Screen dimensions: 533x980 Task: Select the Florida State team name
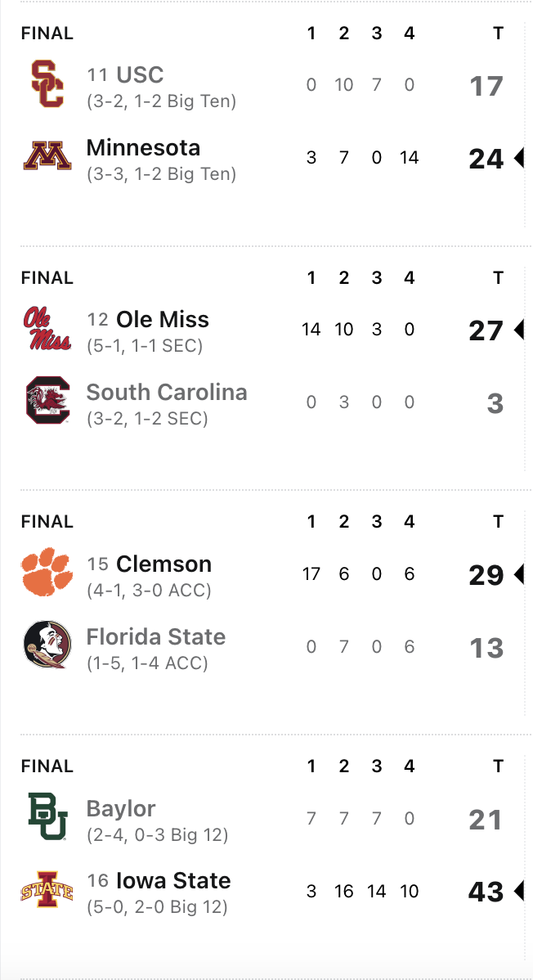(x=156, y=637)
